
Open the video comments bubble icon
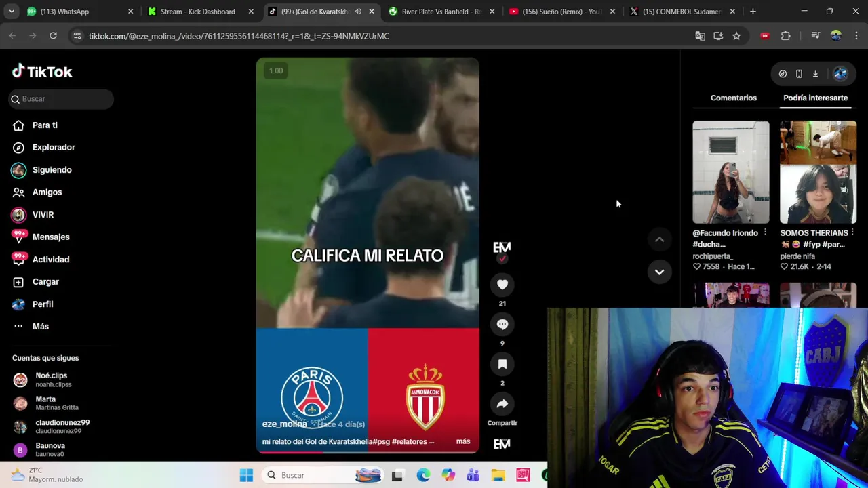point(502,325)
